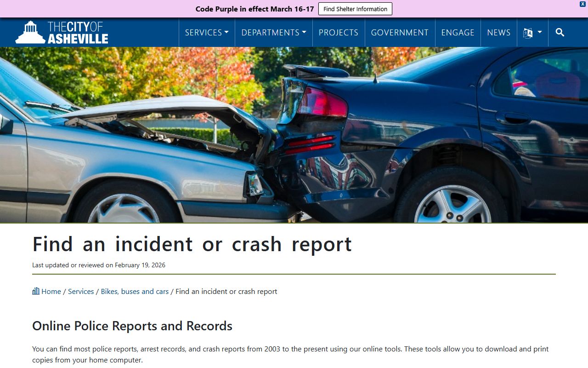Viewport: 588px width, 368px height.
Task: Open the Engage menu item
Action: (x=458, y=32)
